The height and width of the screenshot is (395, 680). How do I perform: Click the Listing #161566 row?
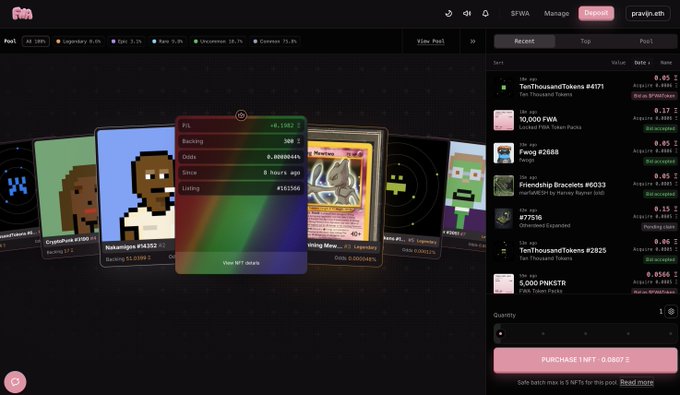coord(241,188)
